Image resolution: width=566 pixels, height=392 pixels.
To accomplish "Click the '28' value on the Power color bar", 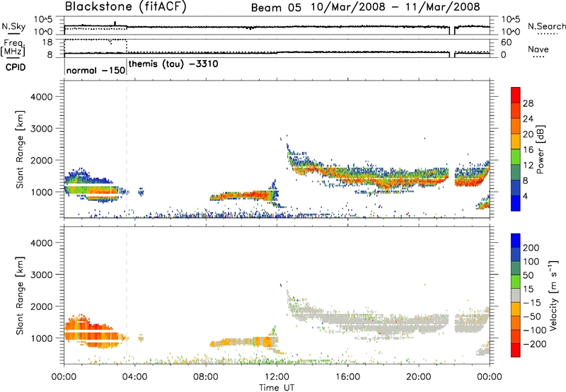I will (528, 103).
